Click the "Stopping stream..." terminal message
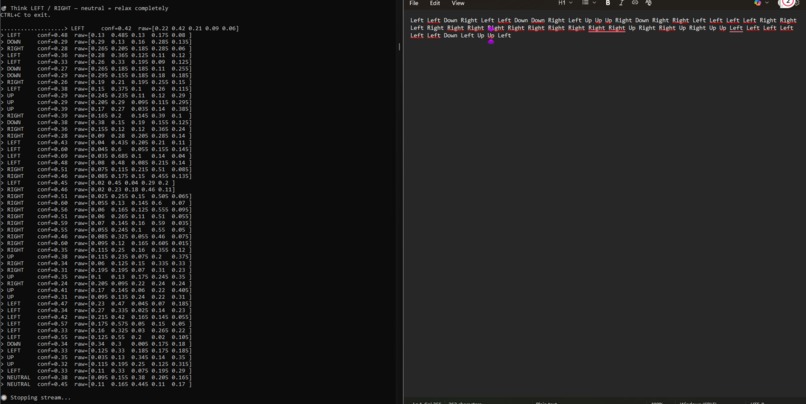Image resolution: width=806 pixels, height=404 pixels. coord(37,397)
